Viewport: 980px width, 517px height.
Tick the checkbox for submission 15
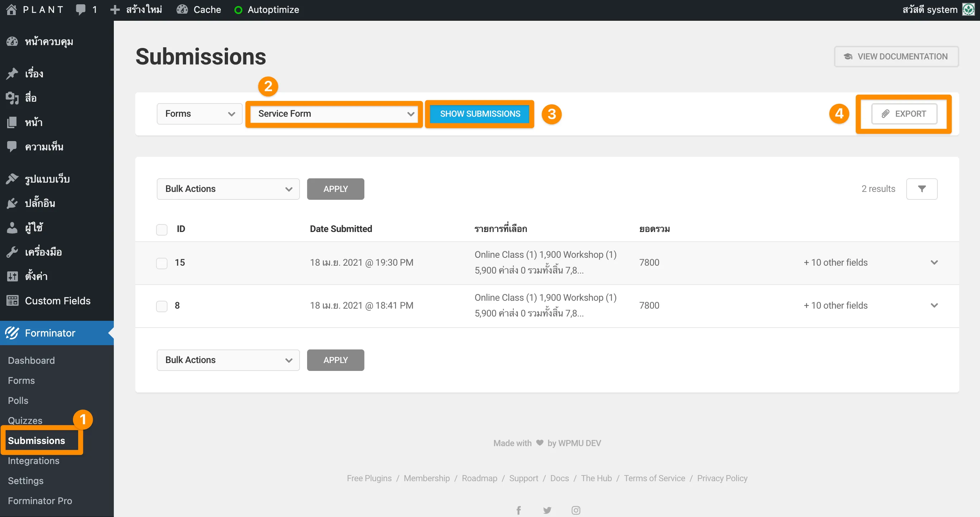coord(162,263)
